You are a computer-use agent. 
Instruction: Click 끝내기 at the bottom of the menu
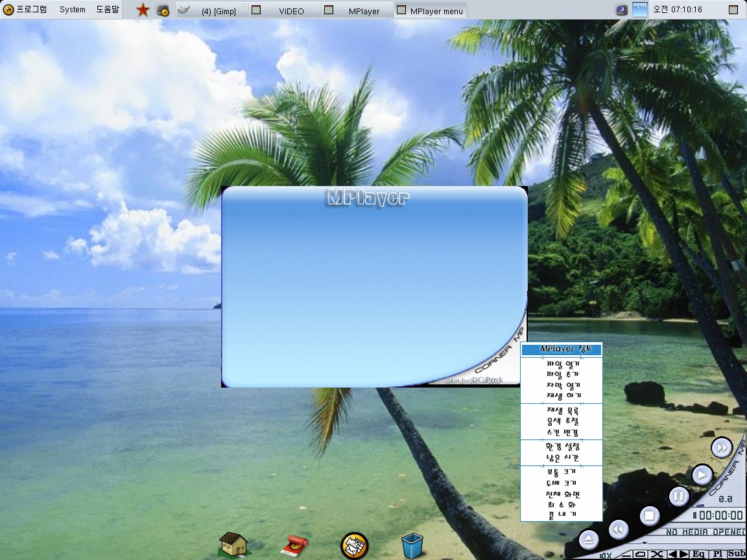[562, 515]
